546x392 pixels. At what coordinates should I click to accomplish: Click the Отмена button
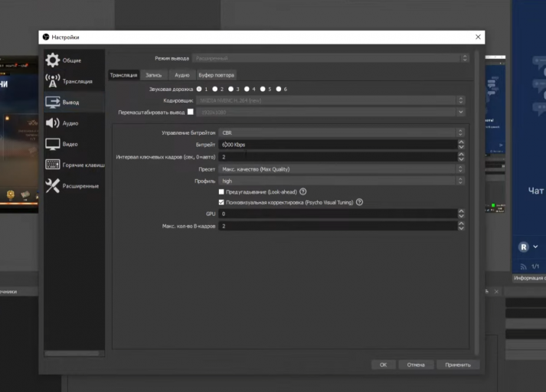click(416, 364)
